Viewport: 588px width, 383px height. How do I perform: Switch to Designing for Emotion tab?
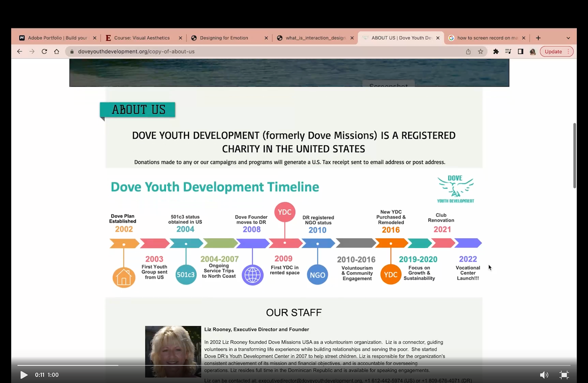[224, 38]
